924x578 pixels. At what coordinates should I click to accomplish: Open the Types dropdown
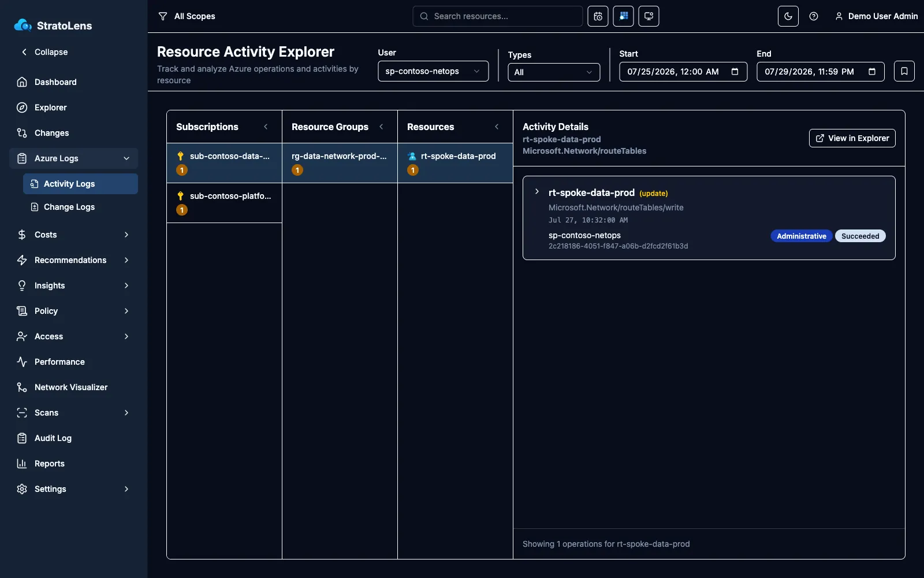(554, 72)
